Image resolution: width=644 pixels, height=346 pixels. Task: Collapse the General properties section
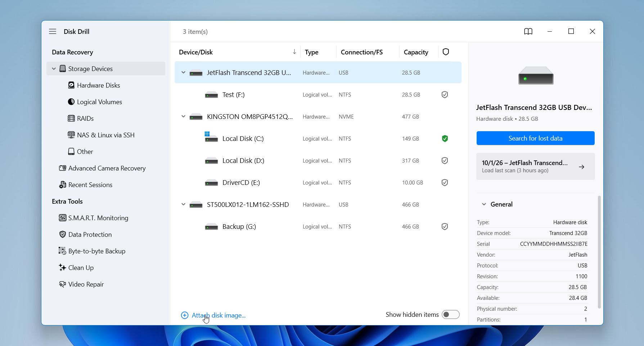coord(484,204)
